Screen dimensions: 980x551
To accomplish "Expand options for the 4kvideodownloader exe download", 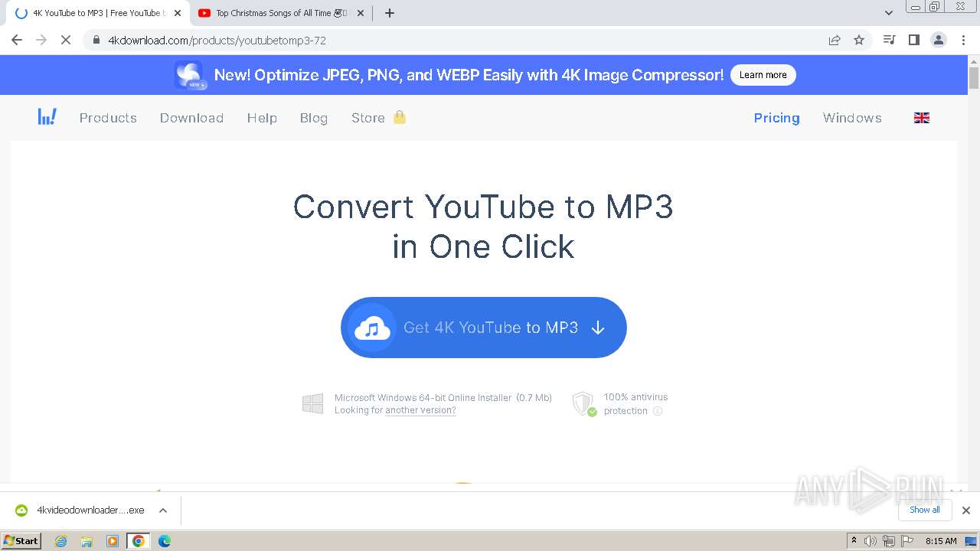I will click(163, 510).
